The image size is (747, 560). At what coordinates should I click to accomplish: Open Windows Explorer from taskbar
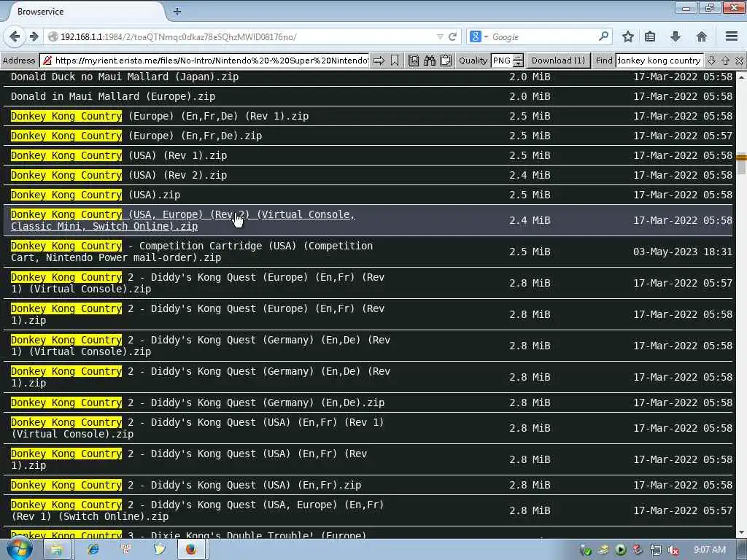(57, 550)
